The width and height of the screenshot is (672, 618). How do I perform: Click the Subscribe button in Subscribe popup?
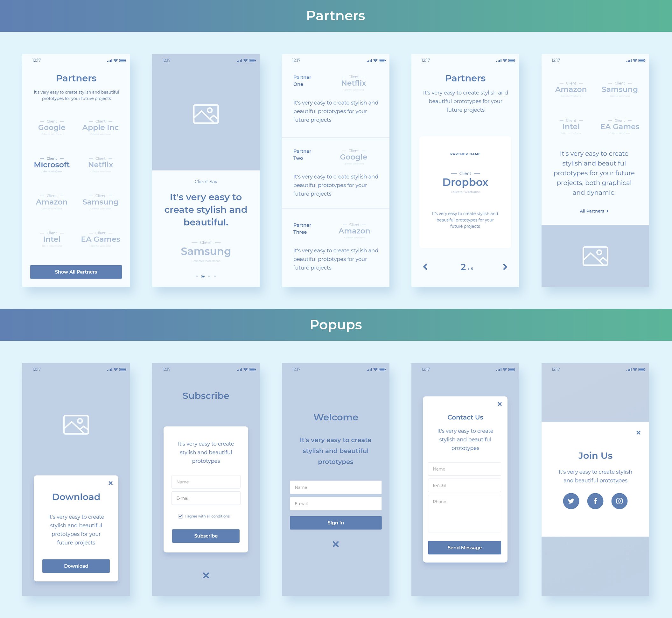tap(206, 536)
